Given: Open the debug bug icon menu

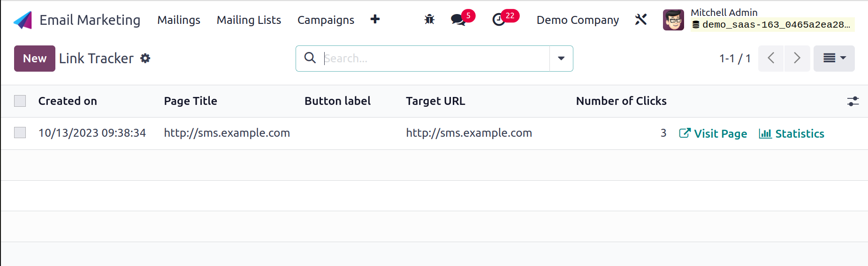Looking at the screenshot, I should (x=429, y=20).
